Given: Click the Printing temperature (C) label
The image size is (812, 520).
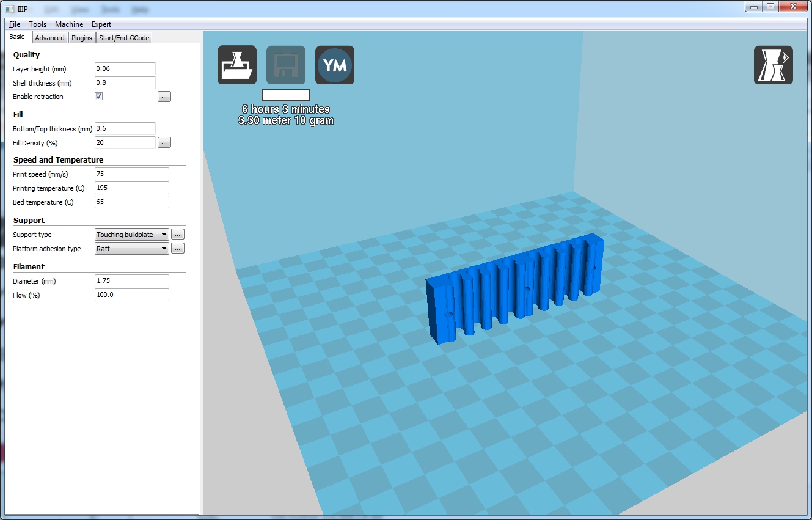Looking at the screenshot, I should coord(49,188).
